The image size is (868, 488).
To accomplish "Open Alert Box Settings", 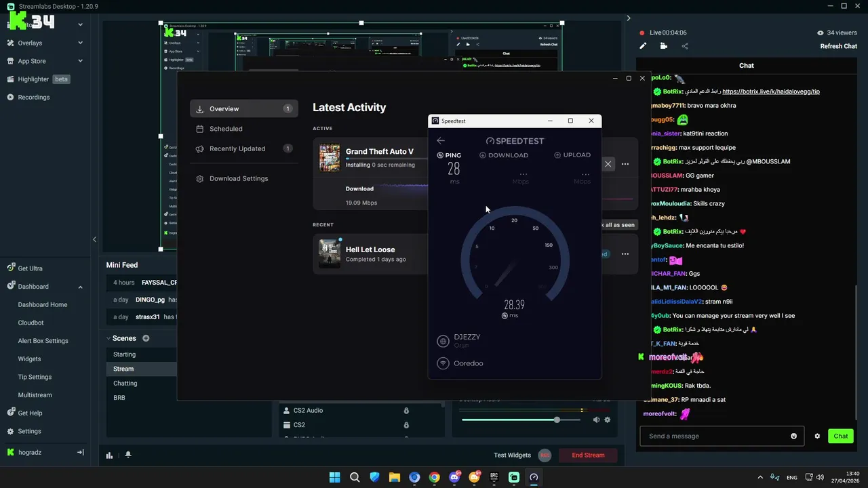I will (x=43, y=341).
